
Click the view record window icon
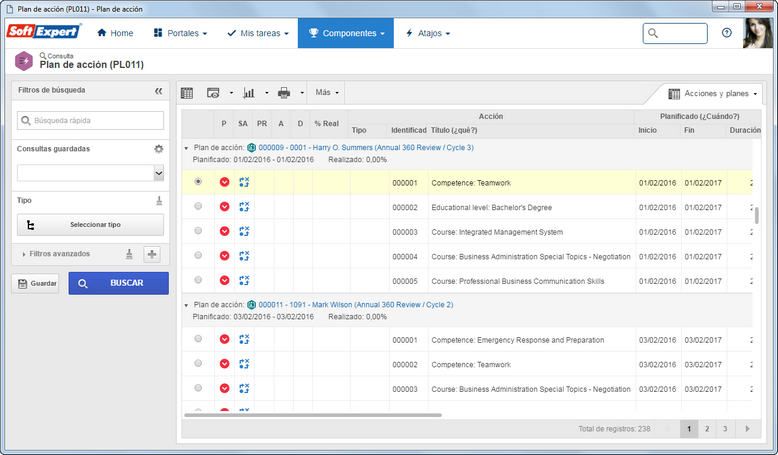213,93
